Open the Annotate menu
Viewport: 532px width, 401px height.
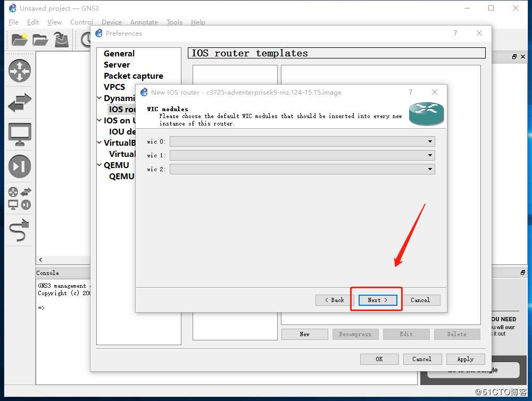click(x=144, y=22)
